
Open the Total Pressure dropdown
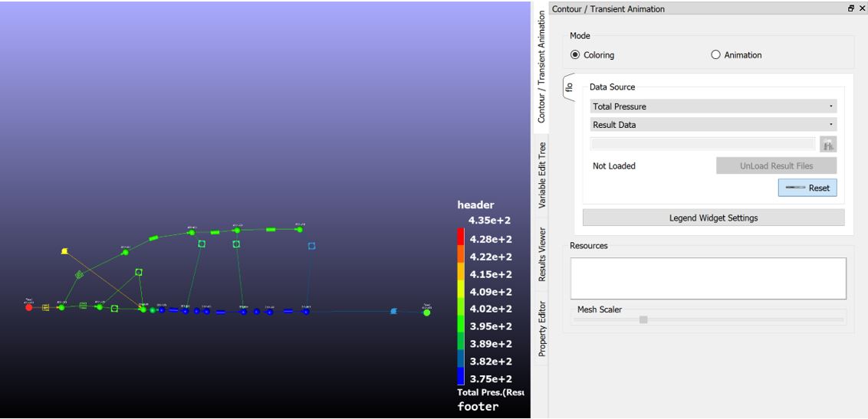[x=713, y=106]
